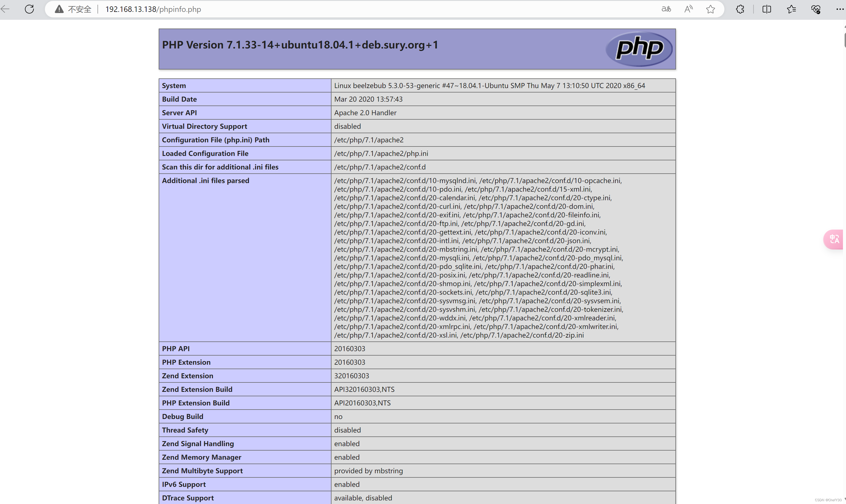
Task: Click the PHP Extension label
Action: [186, 362]
